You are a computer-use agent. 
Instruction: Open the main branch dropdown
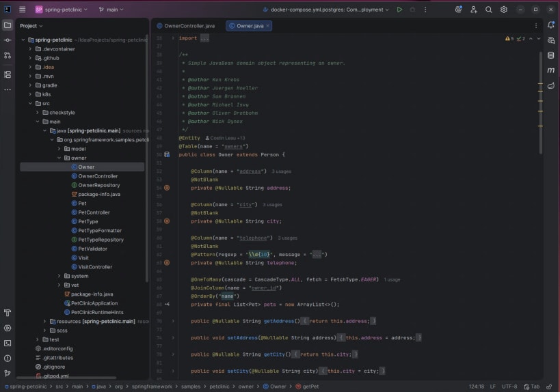(x=111, y=10)
